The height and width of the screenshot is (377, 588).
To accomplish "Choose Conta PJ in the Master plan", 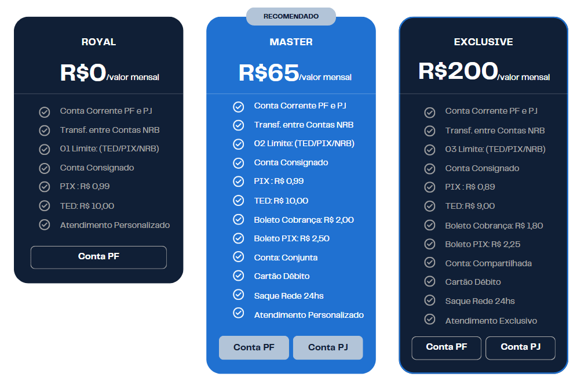I will (328, 347).
